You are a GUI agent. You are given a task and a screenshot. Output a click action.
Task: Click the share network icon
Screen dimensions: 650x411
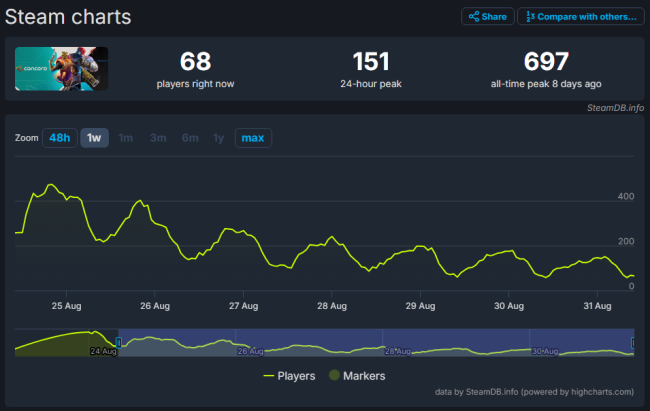(474, 17)
